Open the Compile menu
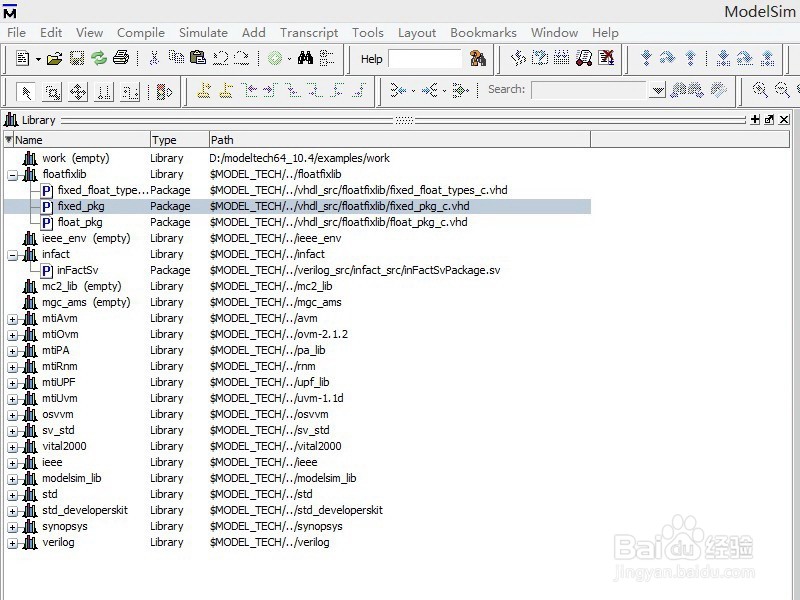This screenshot has height=600, width=800. 141,33
